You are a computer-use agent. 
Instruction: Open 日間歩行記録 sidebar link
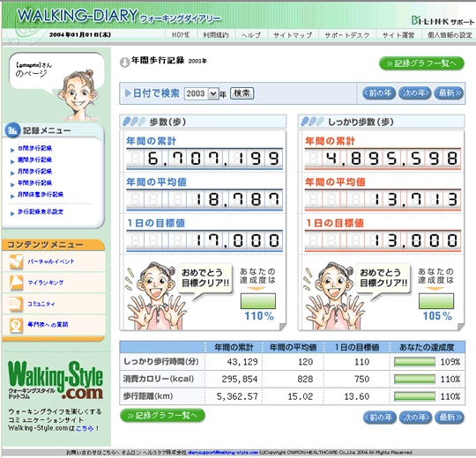pos(35,148)
